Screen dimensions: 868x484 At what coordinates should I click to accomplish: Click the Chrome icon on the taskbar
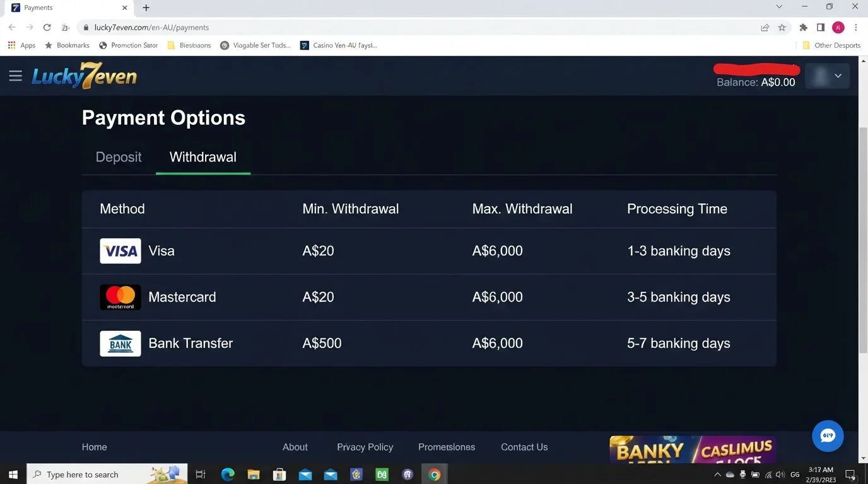[x=434, y=474]
